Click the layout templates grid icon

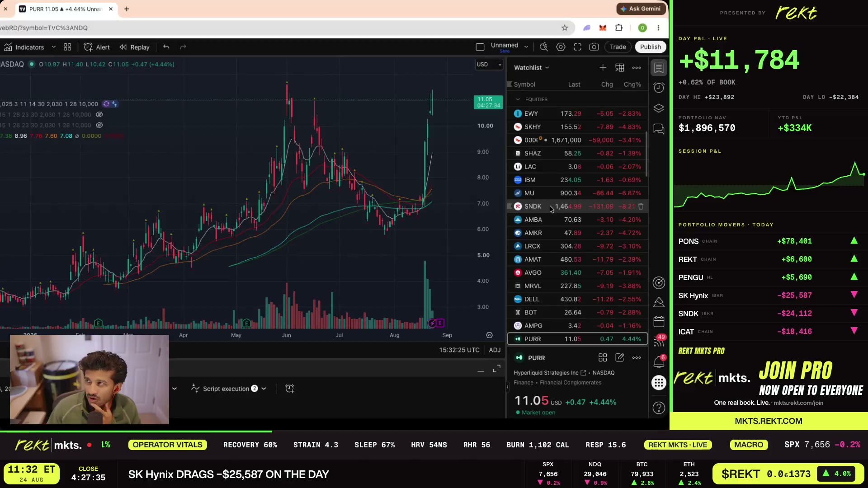[67, 47]
